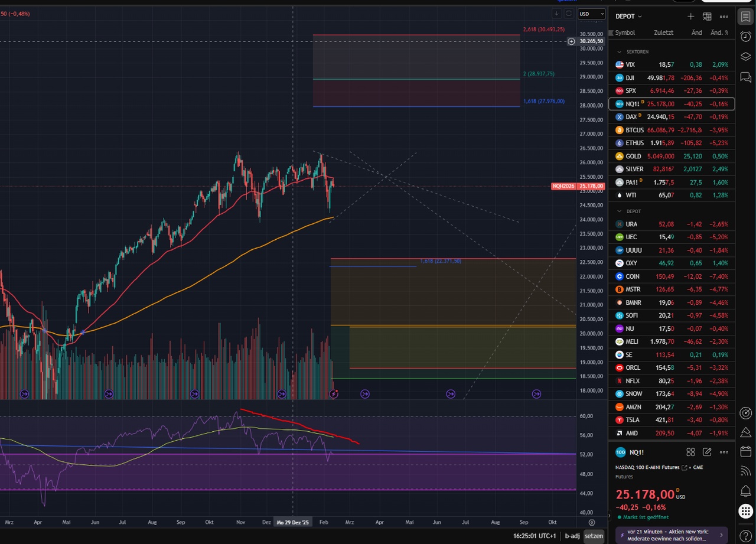The image size is (756, 544).
Task: Toggle the b-adj back-adjustment option
Action: point(572,536)
